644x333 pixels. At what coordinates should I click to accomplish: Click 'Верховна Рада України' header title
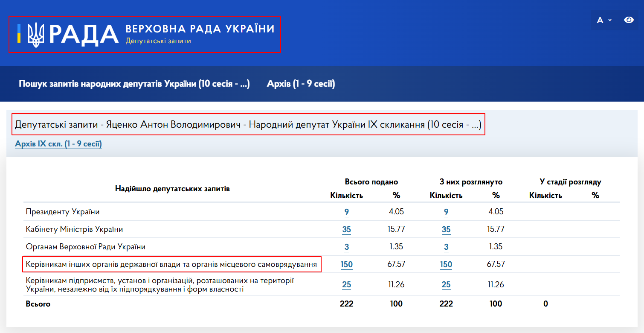[x=200, y=29]
